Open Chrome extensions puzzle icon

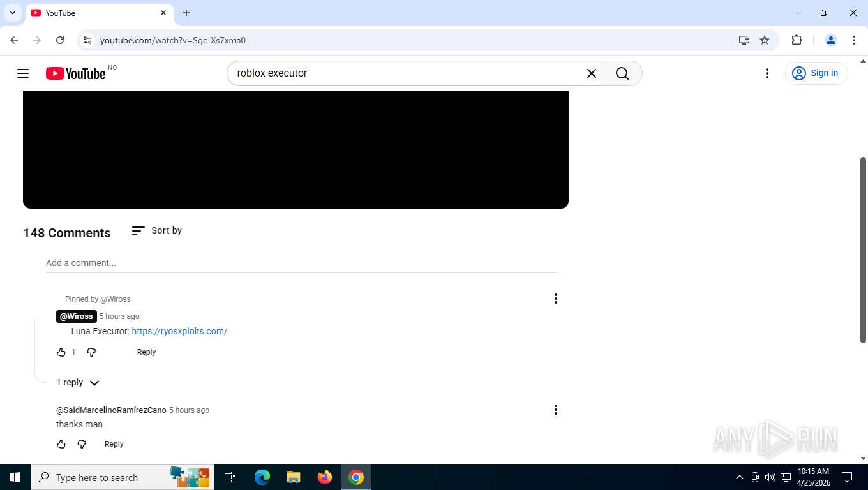tap(797, 40)
